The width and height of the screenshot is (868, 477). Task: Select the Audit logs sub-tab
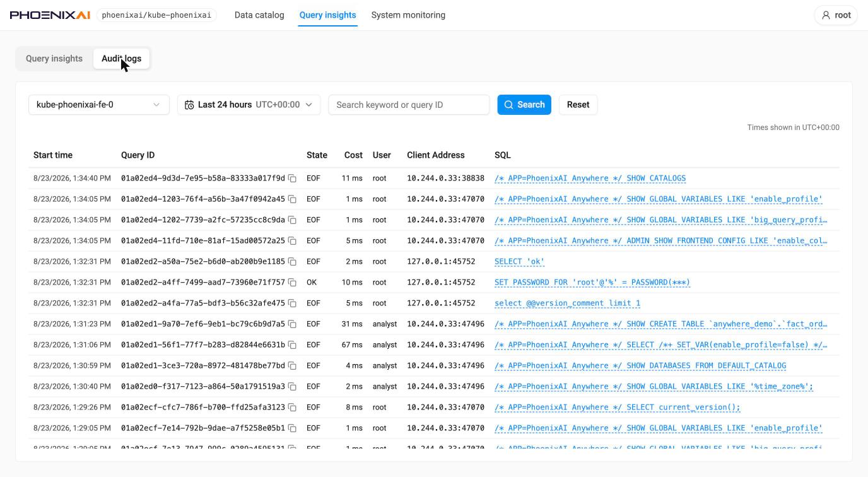pos(121,59)
